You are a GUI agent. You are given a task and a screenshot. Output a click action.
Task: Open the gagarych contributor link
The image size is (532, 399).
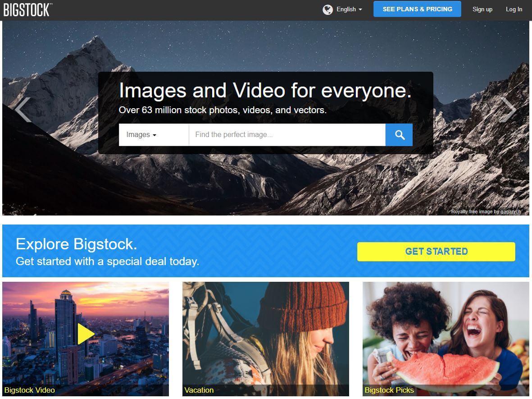[510, 211]
